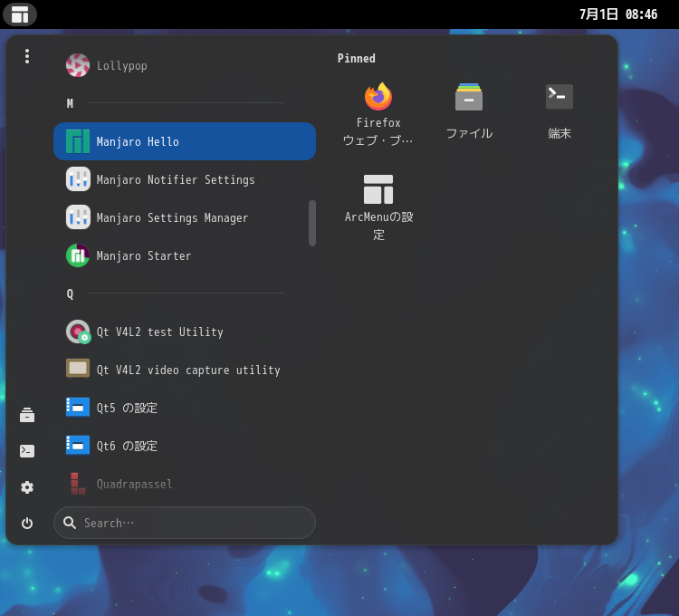The image size is (679, 616).
Task: Click the power button in sidebar
Action: (27, 524)
